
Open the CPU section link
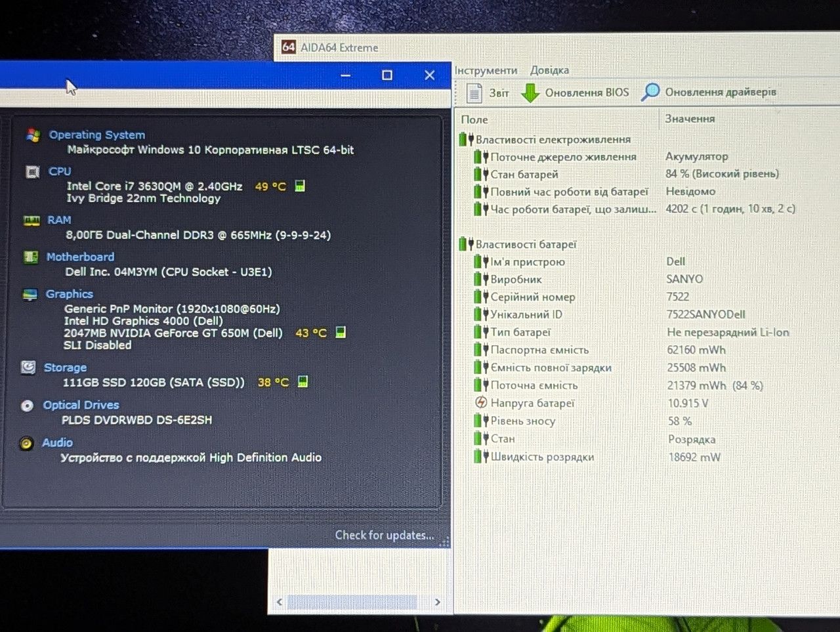60,171
